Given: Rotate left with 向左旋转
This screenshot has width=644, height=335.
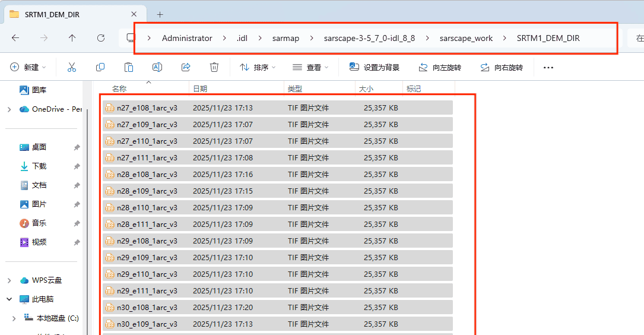Looking at the screenshot, I should point(440,67).
